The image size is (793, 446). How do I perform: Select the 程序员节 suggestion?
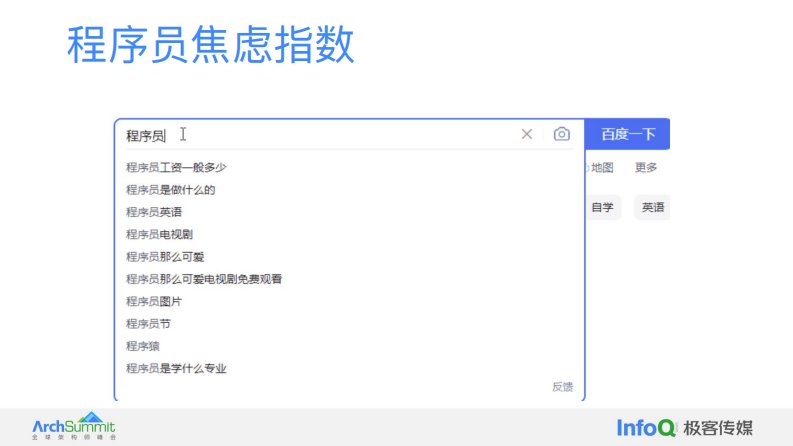[141, 324]
